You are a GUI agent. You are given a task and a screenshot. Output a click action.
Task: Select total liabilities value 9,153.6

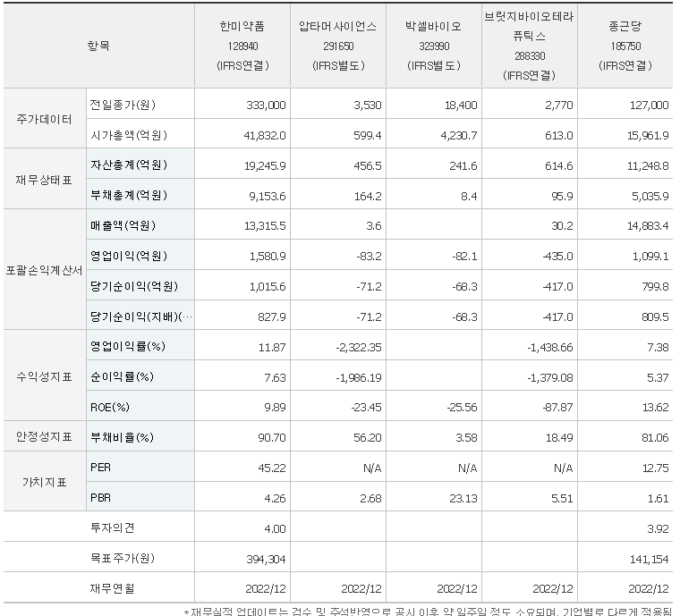click(268, 196)
